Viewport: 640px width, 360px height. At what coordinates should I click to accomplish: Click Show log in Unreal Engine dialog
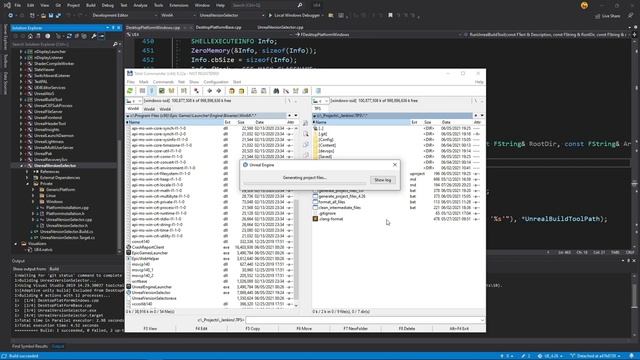tap(382, 180)
